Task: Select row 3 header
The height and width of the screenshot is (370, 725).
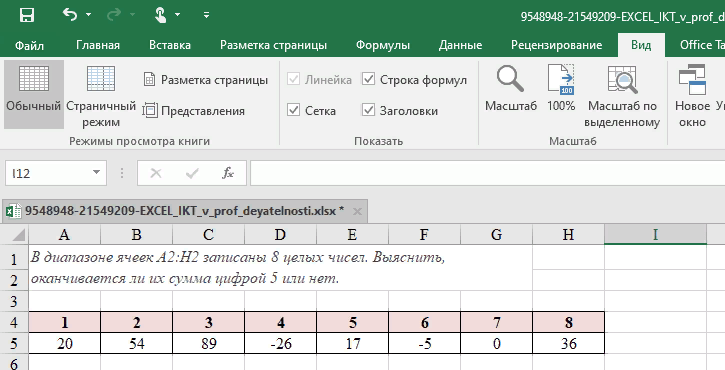Action: point(14,302)
